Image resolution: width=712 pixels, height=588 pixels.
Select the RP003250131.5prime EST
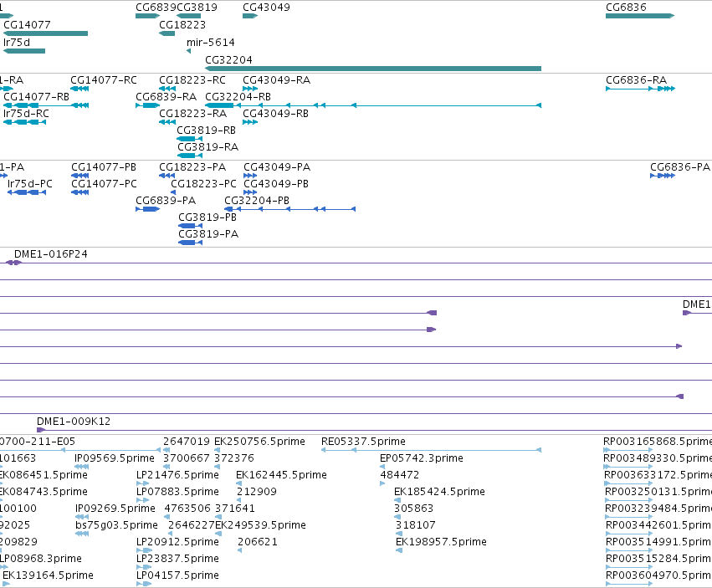tap(629, 500)
